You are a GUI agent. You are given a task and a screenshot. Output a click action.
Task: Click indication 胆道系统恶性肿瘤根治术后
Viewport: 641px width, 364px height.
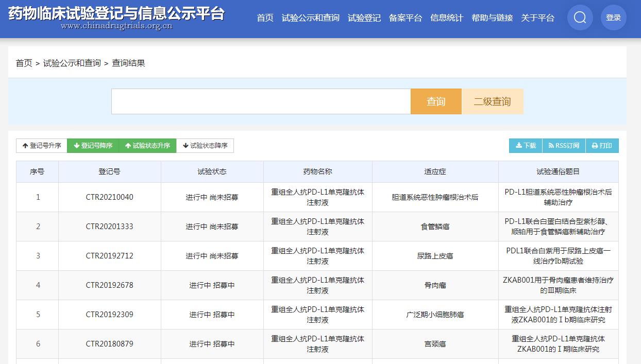tap(435, 197)
